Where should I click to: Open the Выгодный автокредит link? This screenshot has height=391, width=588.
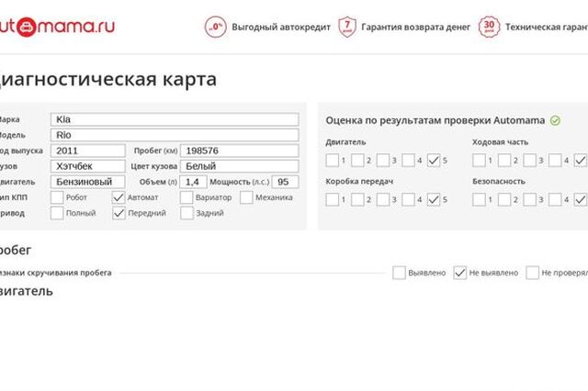(x=281, y=27)
